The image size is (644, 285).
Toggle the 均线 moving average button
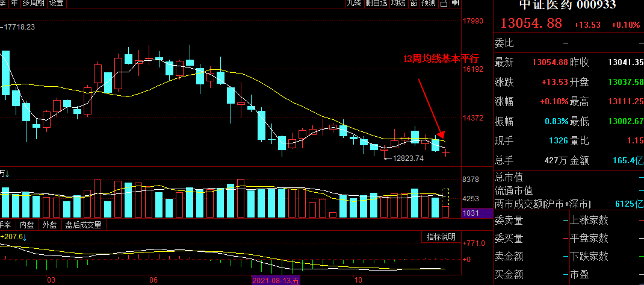(398, 4)
